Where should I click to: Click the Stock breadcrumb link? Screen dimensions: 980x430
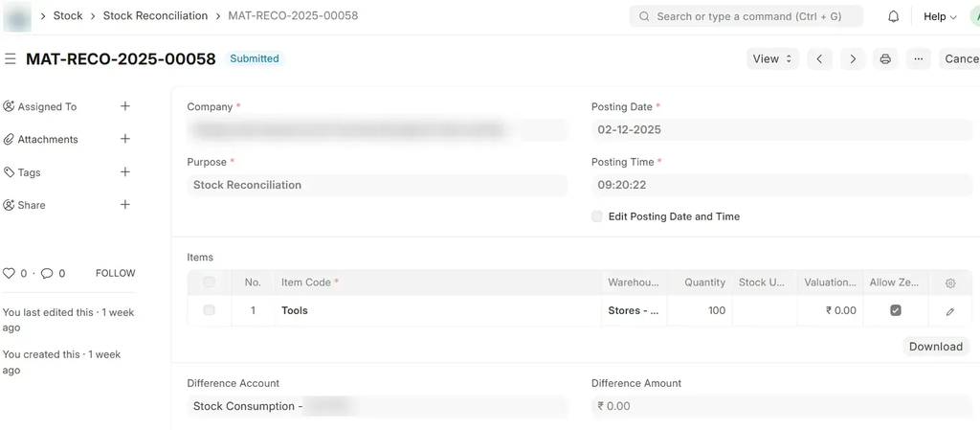point(68,15)
